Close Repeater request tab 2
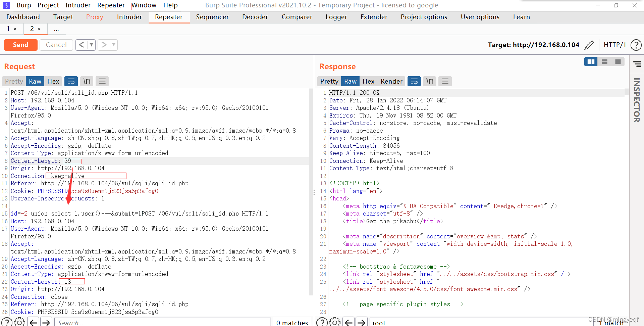Image resolution: width=644 pixels, height=326 pixels. pyautogui.click(x=39, y=29)
